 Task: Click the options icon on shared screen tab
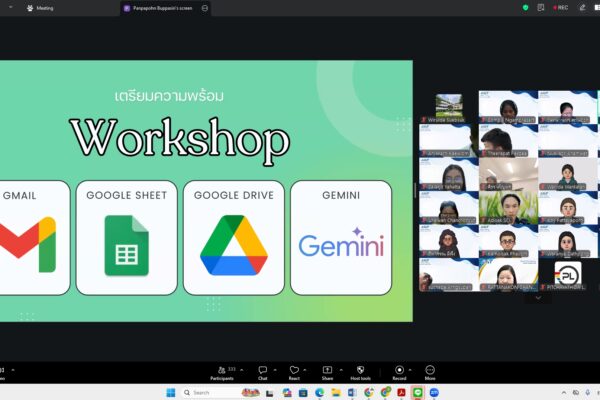[205, 8]
